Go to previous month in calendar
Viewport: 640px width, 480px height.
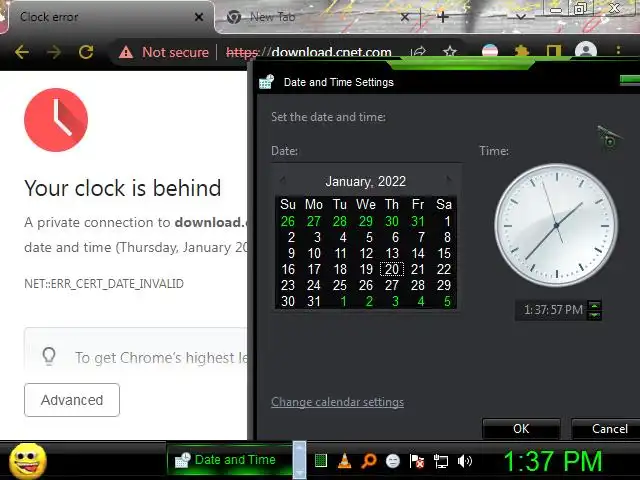(282, 180)
